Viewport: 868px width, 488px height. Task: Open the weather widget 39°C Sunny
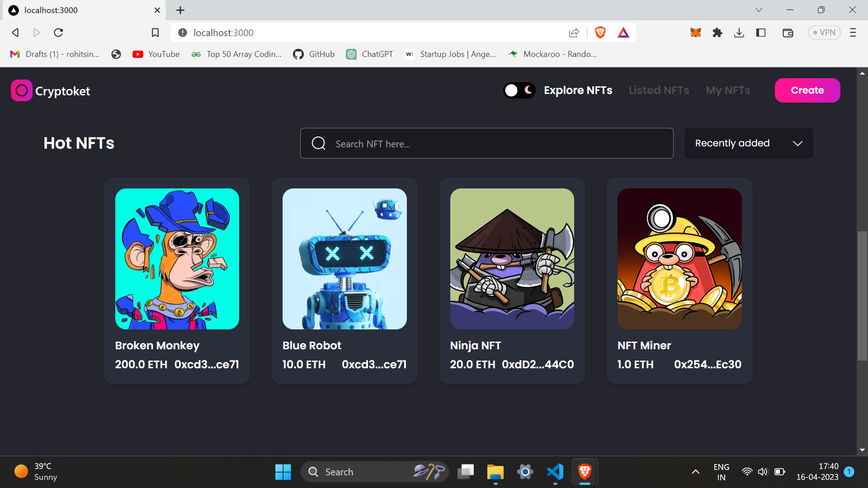point(36,472)
